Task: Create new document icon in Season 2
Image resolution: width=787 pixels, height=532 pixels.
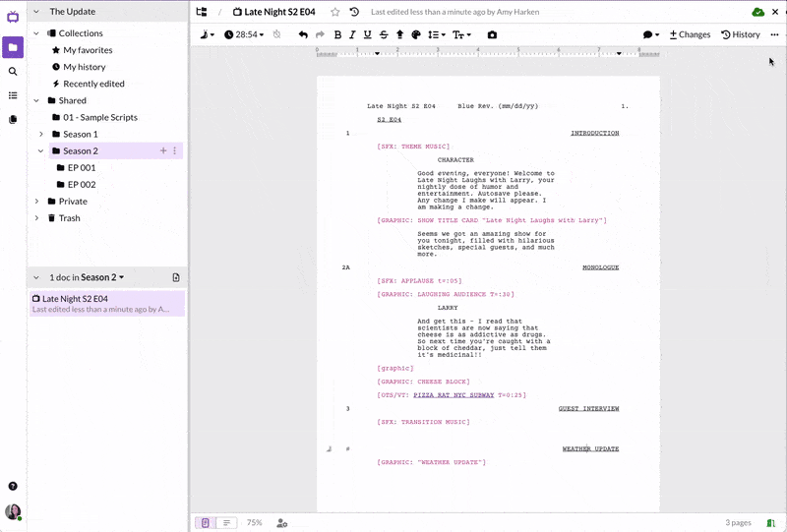Action: click(176, 277)
